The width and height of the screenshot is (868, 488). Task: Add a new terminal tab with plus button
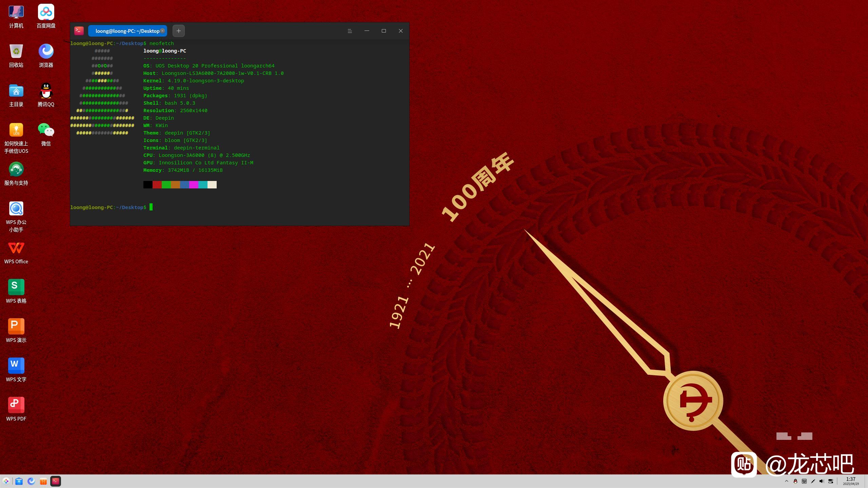point(179,31)
